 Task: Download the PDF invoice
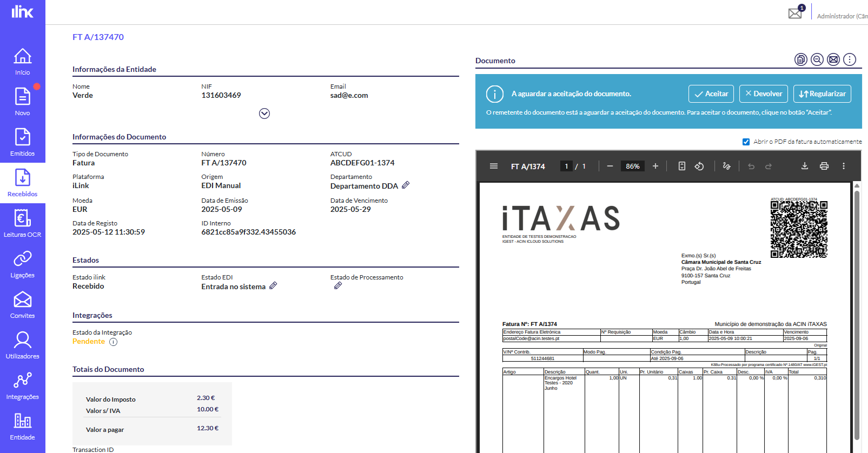click(805, 166)
